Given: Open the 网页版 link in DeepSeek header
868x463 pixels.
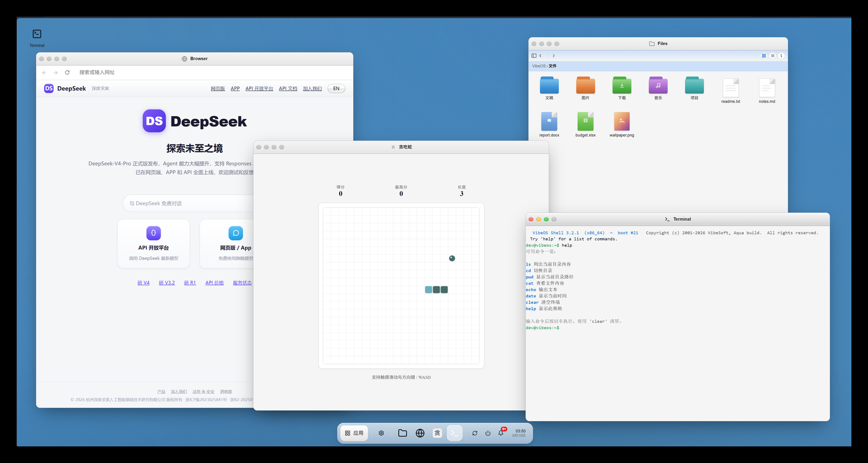Looking at the screenshot, I should tap(218, 88).
